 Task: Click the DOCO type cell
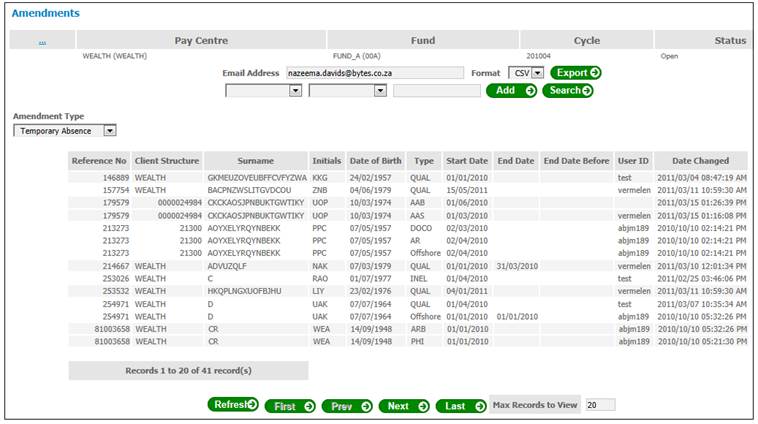click(x=421, y=228)
